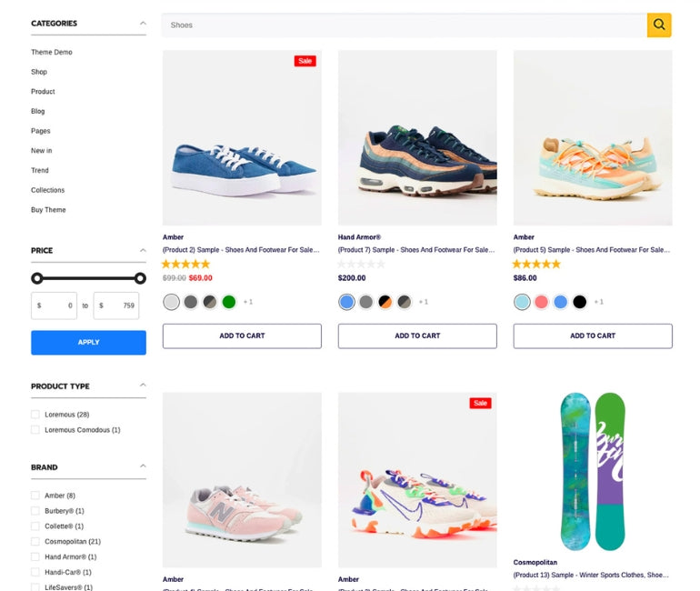Pick the black swatch on $86.00 shoe
Viewport: 700px width, 591px height.
click(x=580, y=302)
